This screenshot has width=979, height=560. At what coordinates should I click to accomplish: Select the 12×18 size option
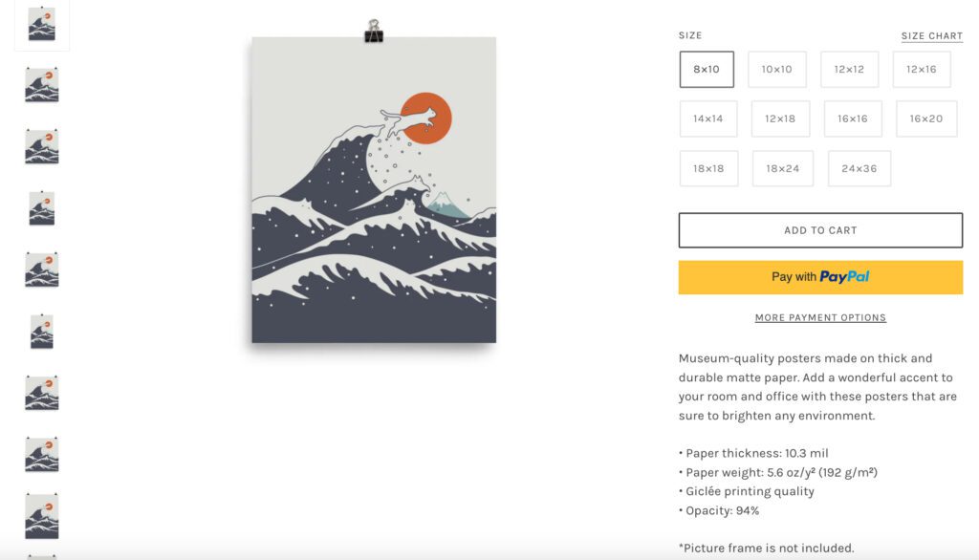click(x=780, y=118)
